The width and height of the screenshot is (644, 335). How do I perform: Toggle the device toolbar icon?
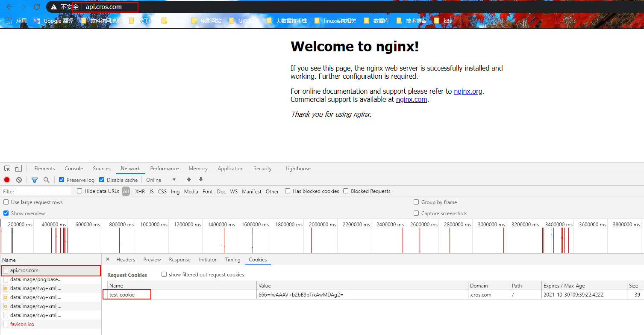click(18, 169)
